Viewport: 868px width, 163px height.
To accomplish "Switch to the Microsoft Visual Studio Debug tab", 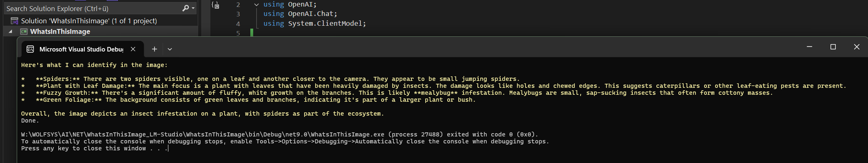I will (81, 49).
